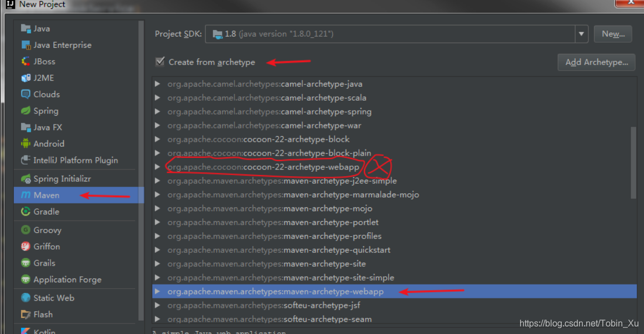Select Flash category label
Screen dimensions: 644x334
pyautogui.click(x=43, y=315)
